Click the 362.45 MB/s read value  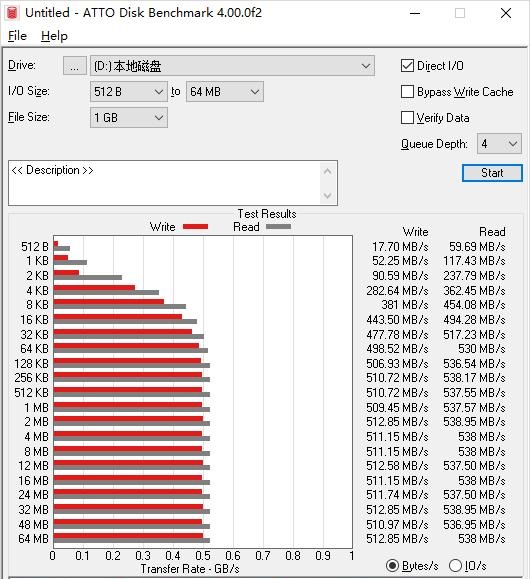point(474,291)
